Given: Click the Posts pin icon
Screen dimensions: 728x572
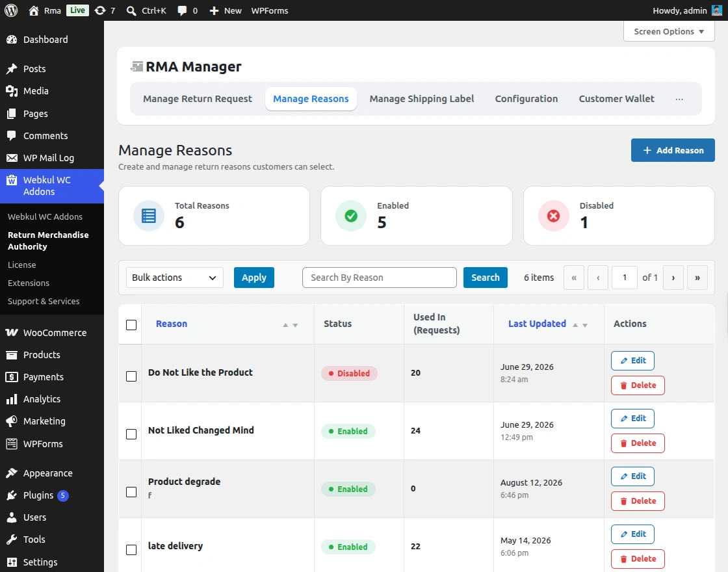Looking at the screenshot, I should [12, 69].
